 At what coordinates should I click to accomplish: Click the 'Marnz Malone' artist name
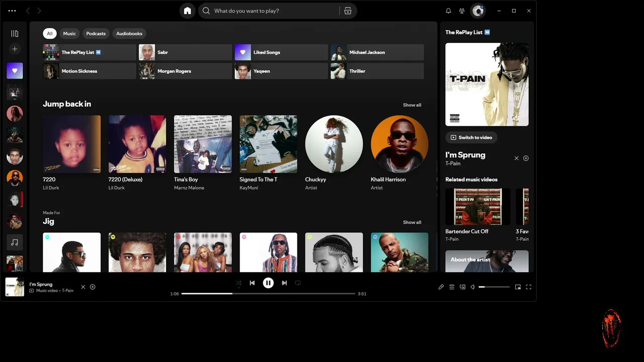[x=189, y=188]
